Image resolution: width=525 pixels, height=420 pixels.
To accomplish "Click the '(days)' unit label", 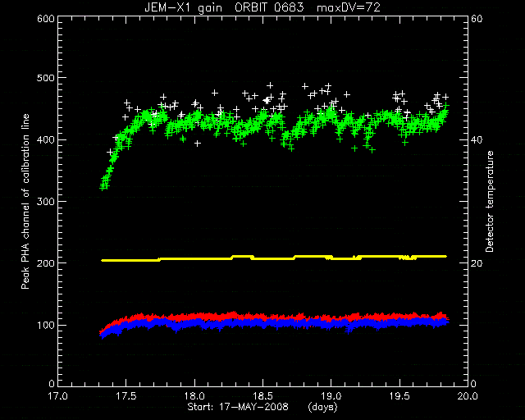I will tap(322, 407).
